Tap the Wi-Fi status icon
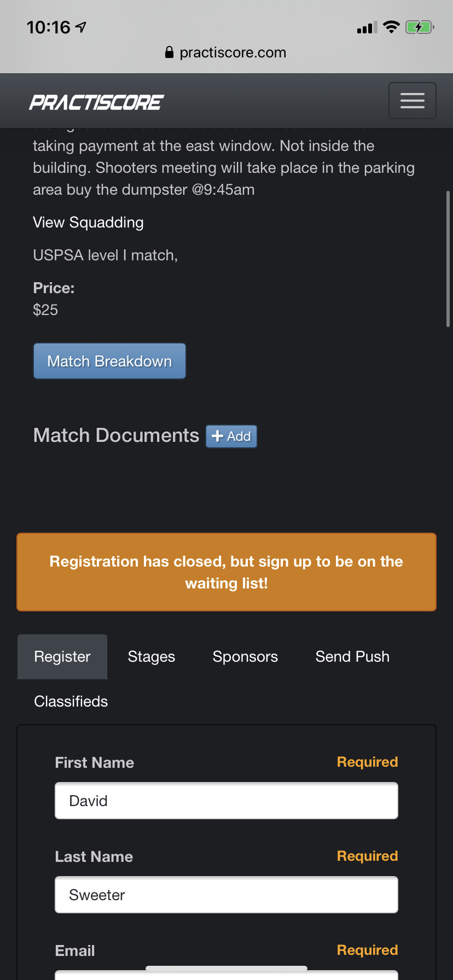 (391, 27)
